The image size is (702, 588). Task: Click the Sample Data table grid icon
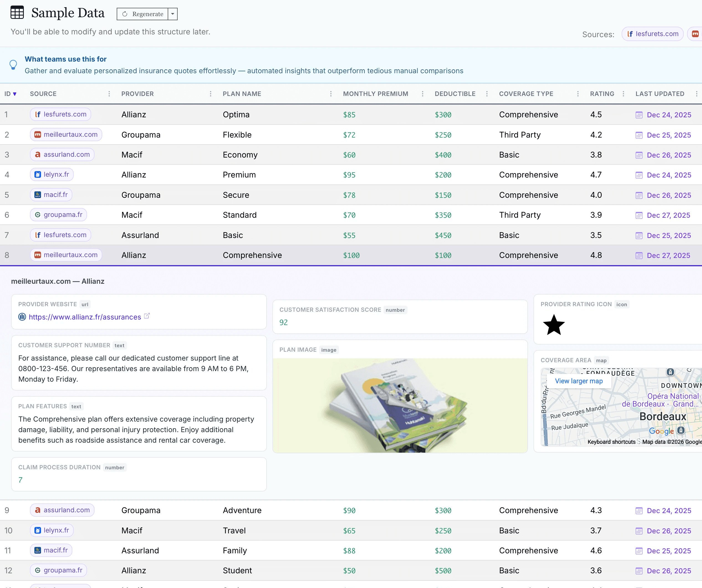17,13
